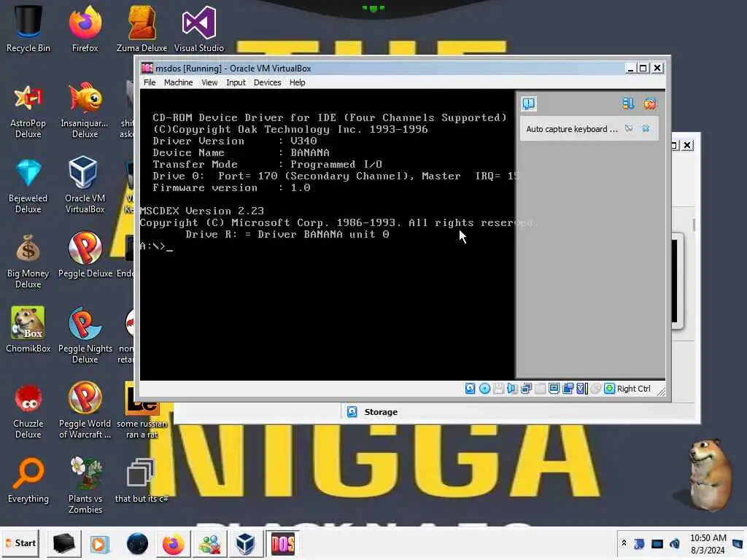Click the mouse integration status icon

pyautogui.click(x=595, y=389)
